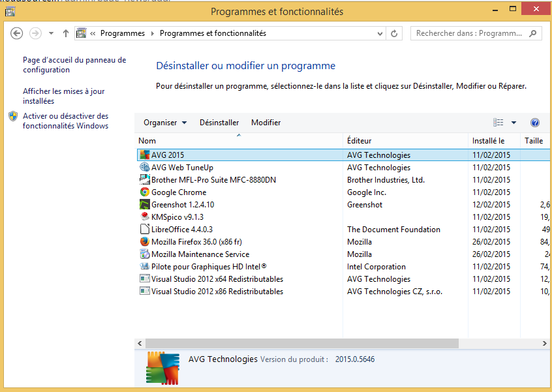Click the Visual Studio 2012 x64 Redistributables icon
The image size is (552, 392).
(145, 279)
